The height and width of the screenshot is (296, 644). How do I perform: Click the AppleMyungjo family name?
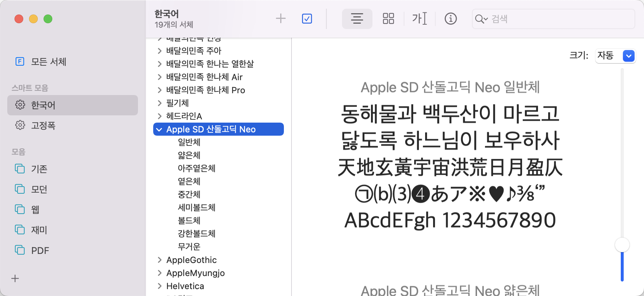coord(196,273)
